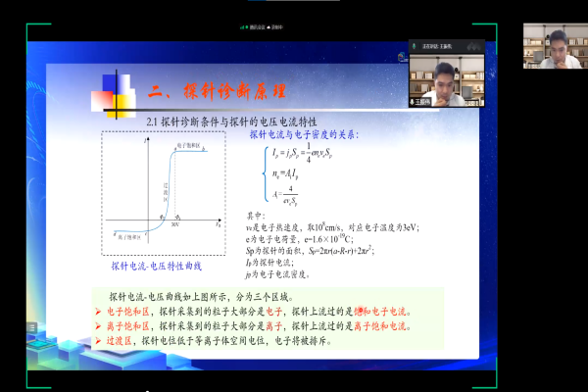
Task: Click the caption 探针电流-电压特性曲线
Action: (156, 266)
